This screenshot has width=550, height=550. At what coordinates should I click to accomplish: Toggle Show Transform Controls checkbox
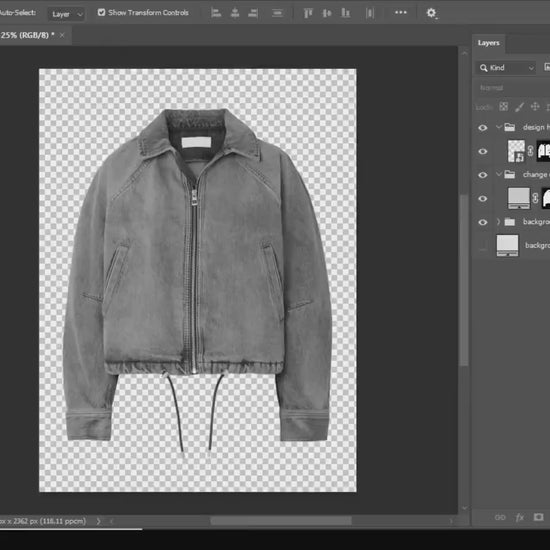pyautogui.click(x=101, y=13)
